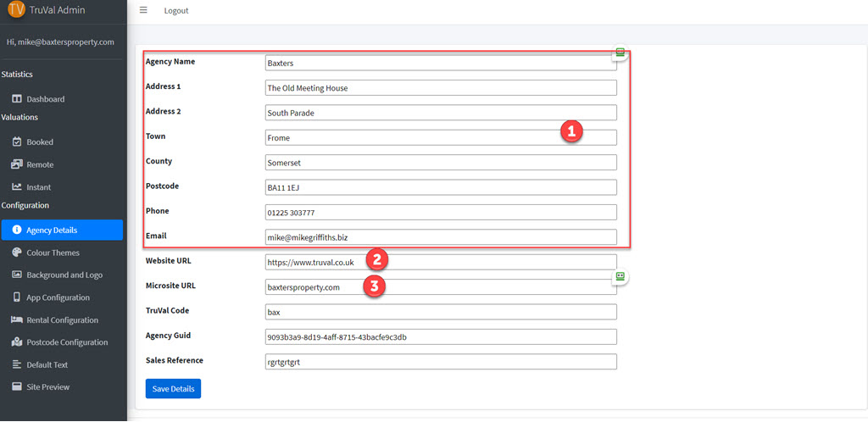This screenshot has width=868, height=422.
Task: Click the Address 2 field
Action: point(441,113)
